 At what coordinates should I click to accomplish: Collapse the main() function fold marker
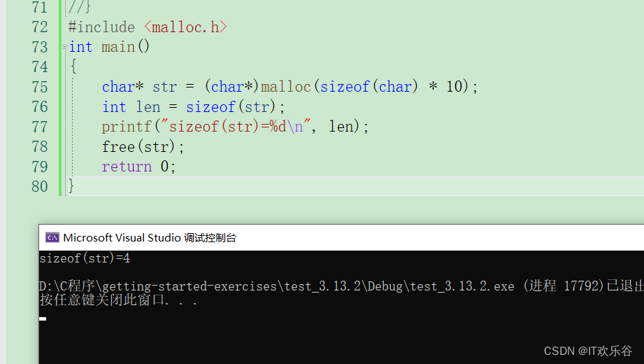click(x=64, y=47)
